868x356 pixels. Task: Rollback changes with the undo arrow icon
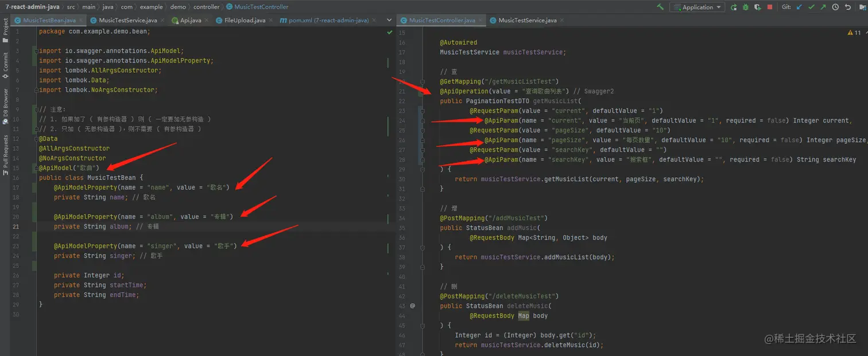[x=847, y=7]
